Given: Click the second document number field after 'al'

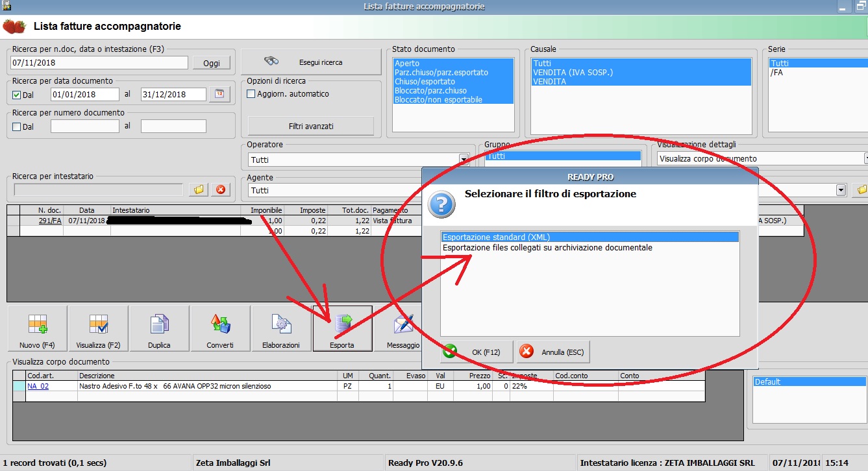Looking at the screenshot, I should 173,127.
